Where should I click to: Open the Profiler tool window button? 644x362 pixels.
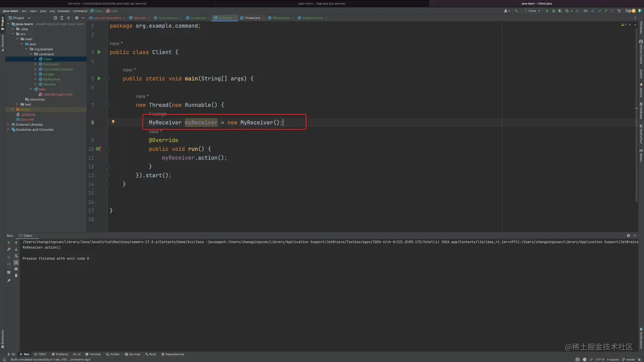(113, 354)
